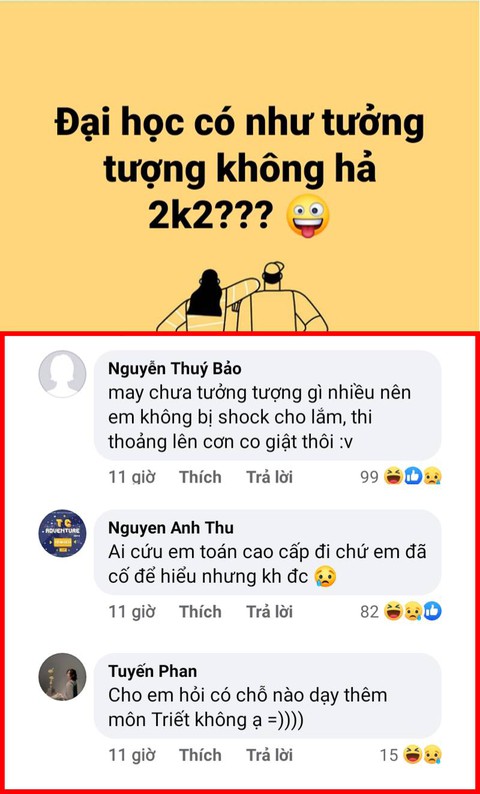
Task: View reaction icons on Tuyến Phan's comment
Action: (422, 755)
